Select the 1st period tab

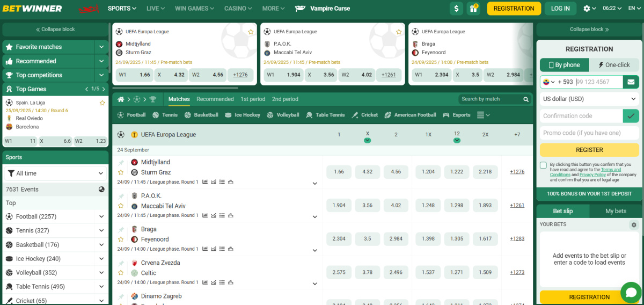pos(253,99)
